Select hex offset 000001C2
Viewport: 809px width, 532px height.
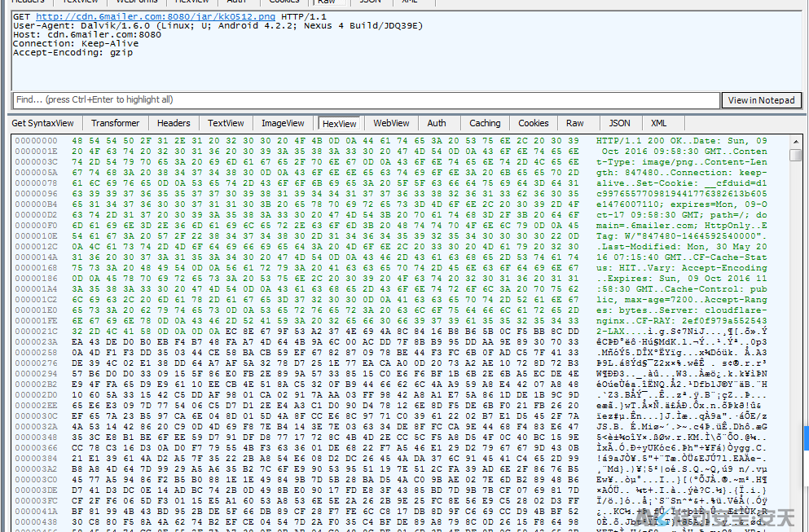pyautogui.click(x=36, y=299)
